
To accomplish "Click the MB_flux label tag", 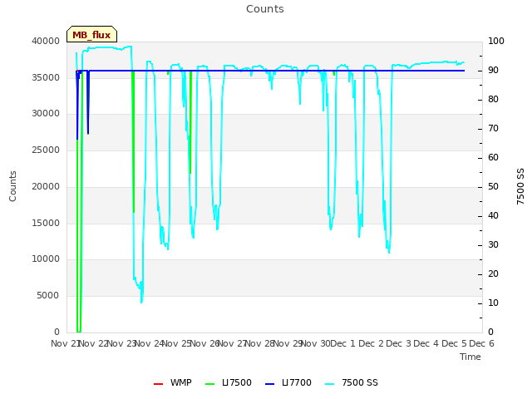I will 91,34.
